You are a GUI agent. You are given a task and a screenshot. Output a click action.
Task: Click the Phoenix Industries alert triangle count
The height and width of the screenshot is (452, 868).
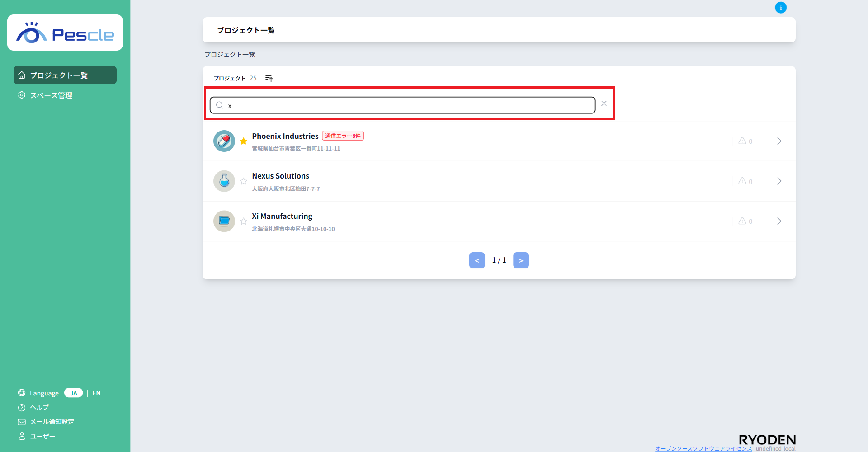click(x=745, y=141)
